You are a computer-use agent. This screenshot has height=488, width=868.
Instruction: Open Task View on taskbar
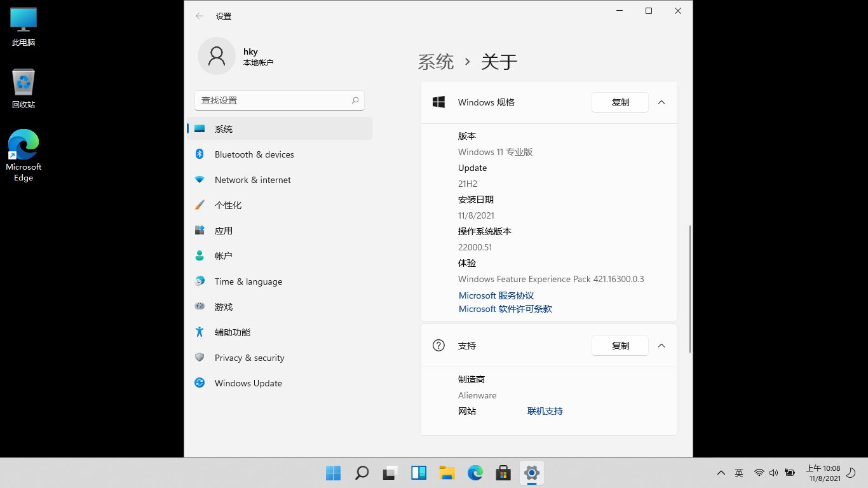point(390,473)
